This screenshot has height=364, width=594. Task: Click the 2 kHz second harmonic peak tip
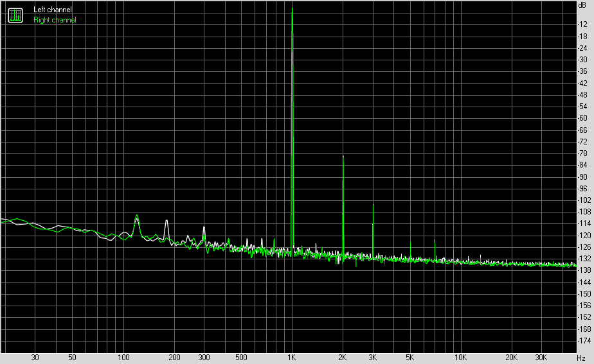click(343, 156)
